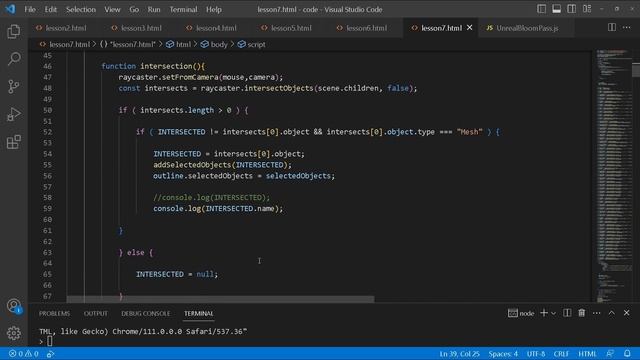Toggle secondary side bar layout icon

tap(571, 9)
